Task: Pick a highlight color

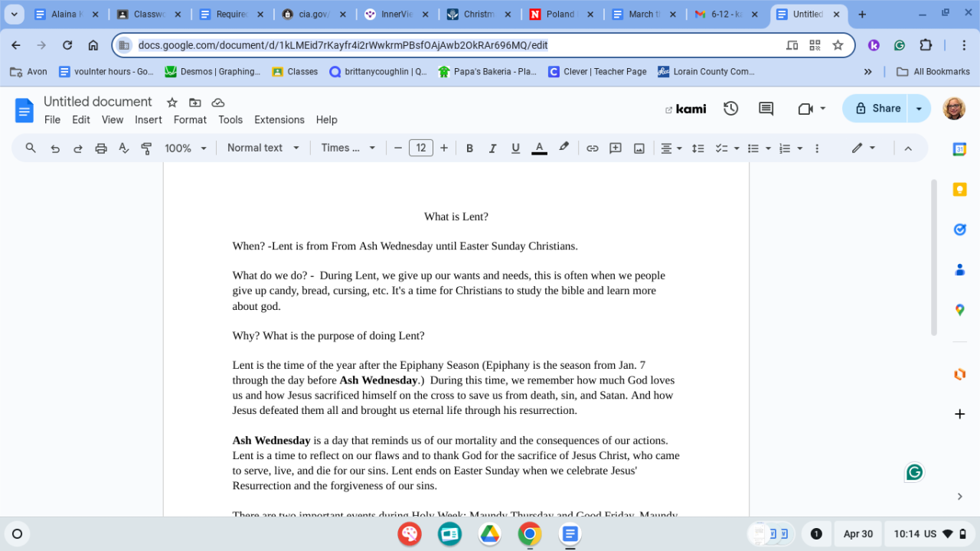Action: click(564, 148)
